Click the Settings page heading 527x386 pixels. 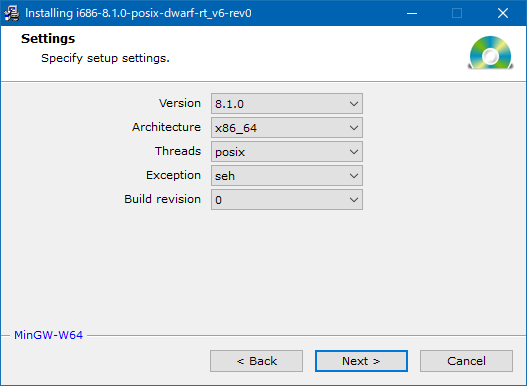tap(48, 39)
